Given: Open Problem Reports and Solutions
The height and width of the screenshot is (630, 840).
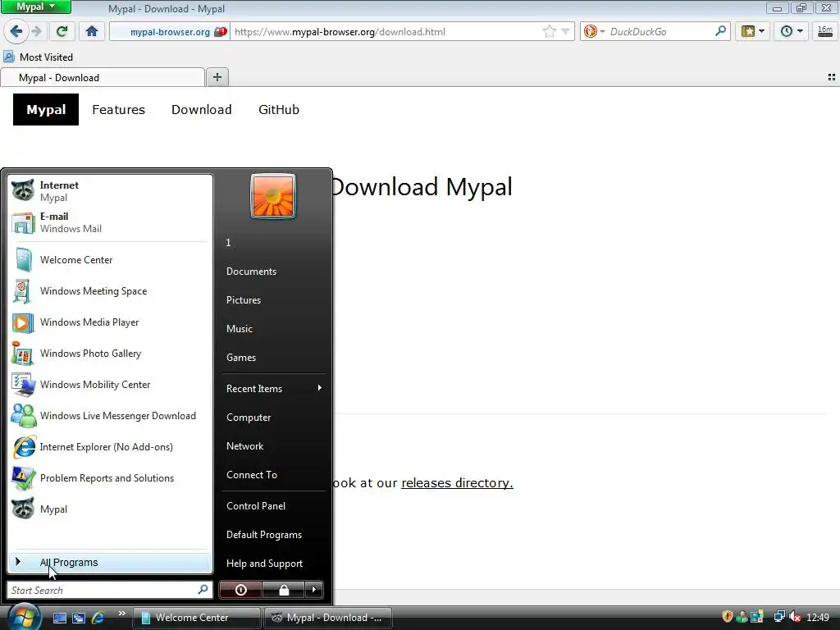Looking at the screenshot, I should [110, 478].
